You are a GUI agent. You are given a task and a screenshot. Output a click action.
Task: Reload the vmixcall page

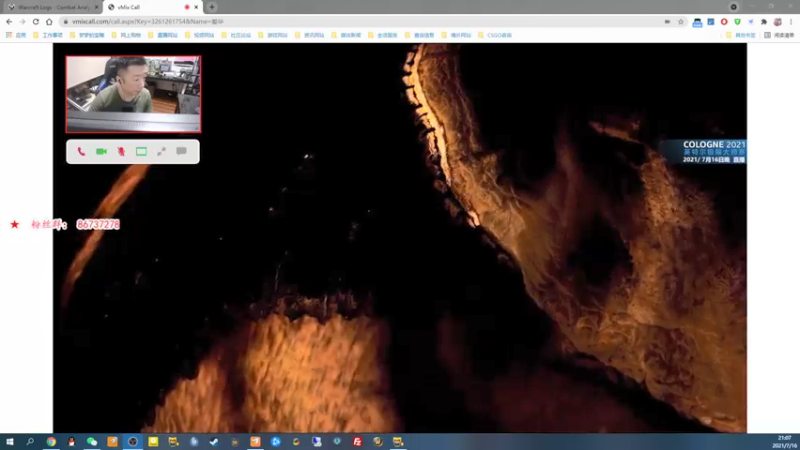(x=36, y=21)
